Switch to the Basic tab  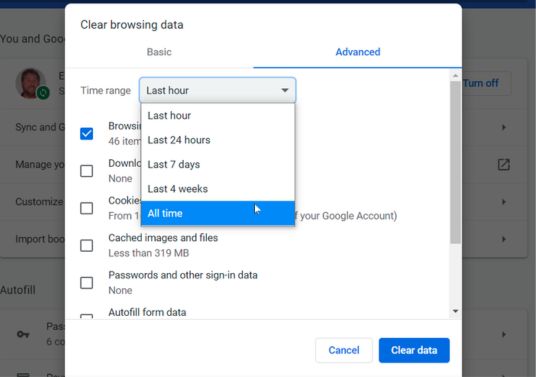[x=159, y=52]
